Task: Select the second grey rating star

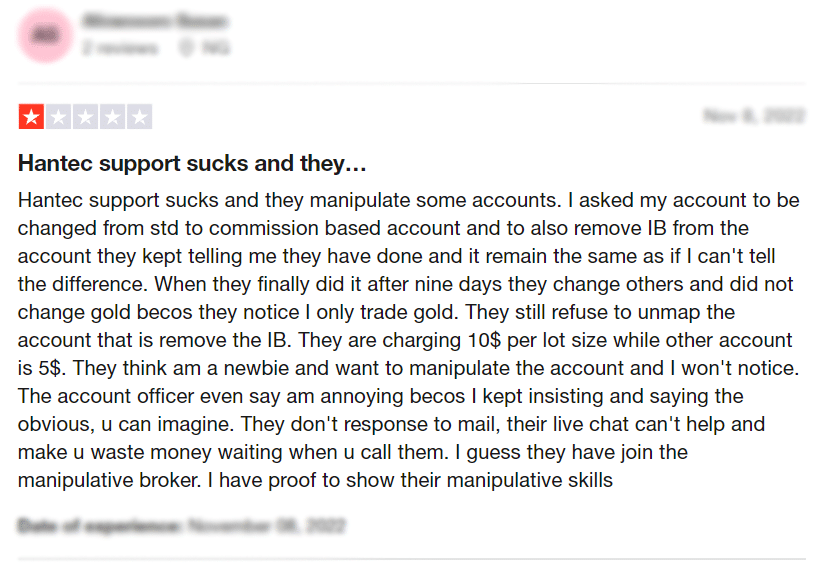Action: (58, 117)
